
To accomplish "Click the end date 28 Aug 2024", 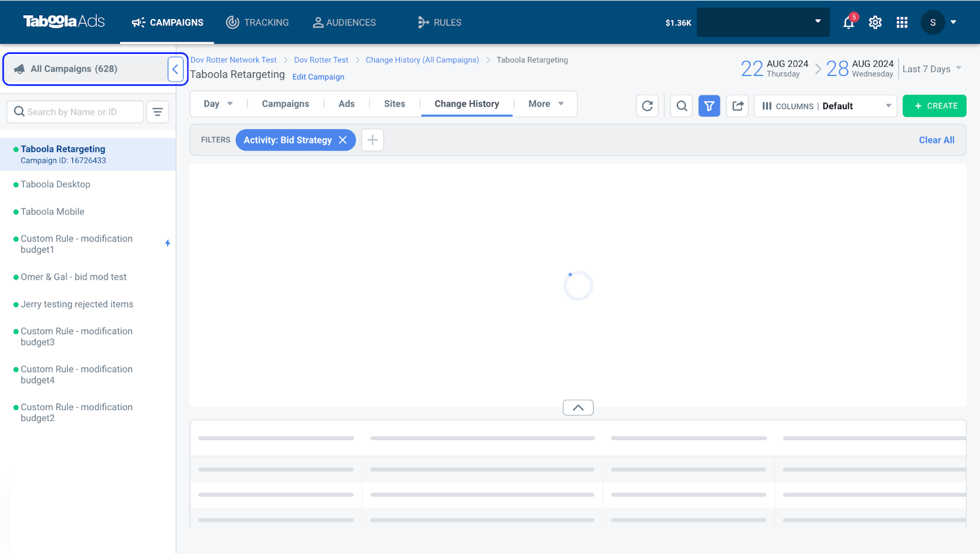I will pyautogui.click(x=860, y=69).
